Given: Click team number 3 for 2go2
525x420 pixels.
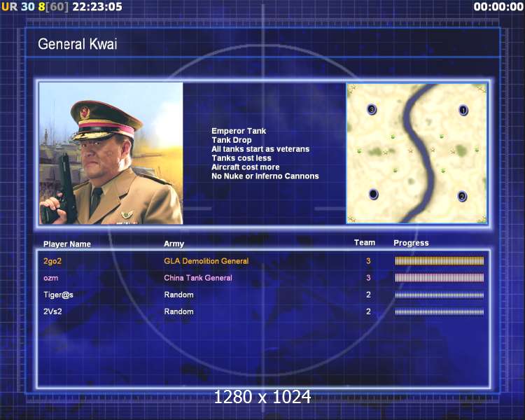Looking at the screenshot, I should point(368,261).
